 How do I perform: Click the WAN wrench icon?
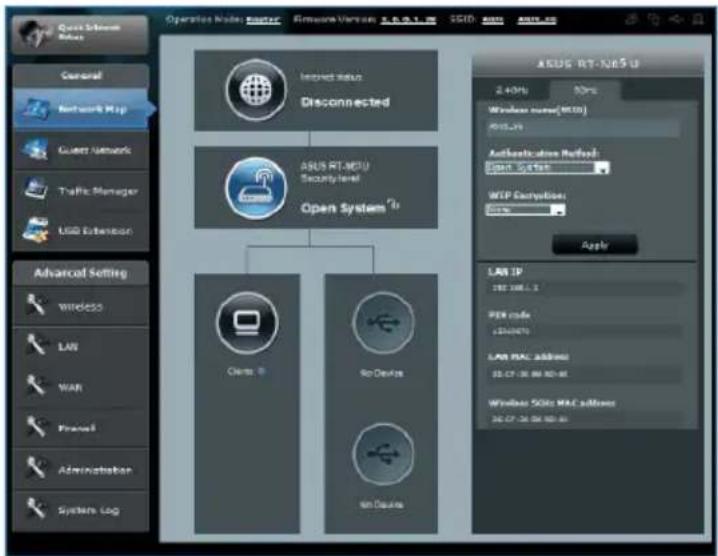36,386
